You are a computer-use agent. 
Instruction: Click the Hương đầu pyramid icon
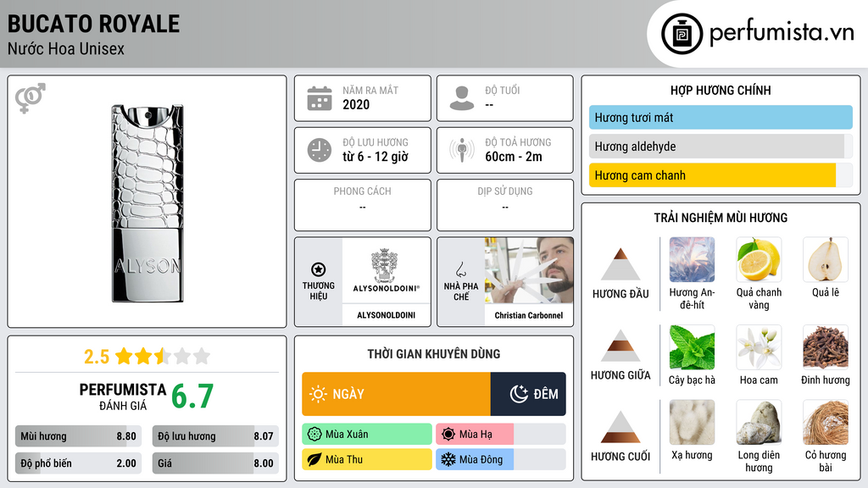tap(620, 264)
